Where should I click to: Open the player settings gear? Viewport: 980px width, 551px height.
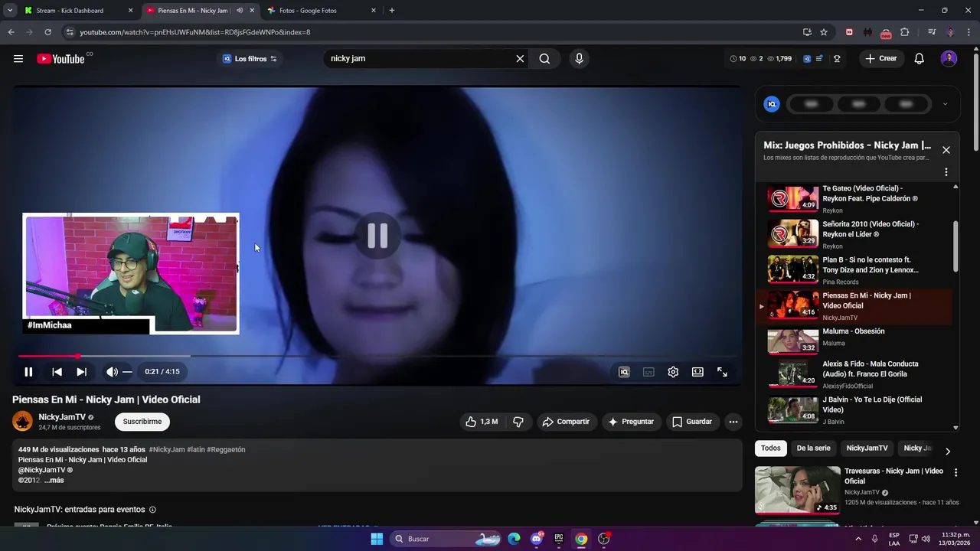pos(673,372)
